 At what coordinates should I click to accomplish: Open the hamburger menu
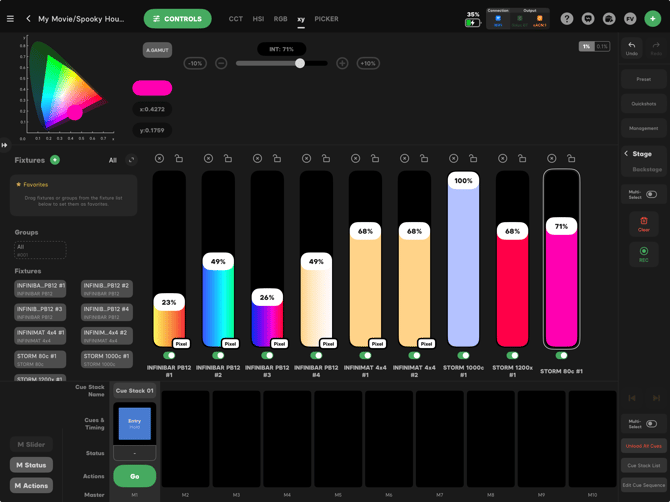(10, 19)
